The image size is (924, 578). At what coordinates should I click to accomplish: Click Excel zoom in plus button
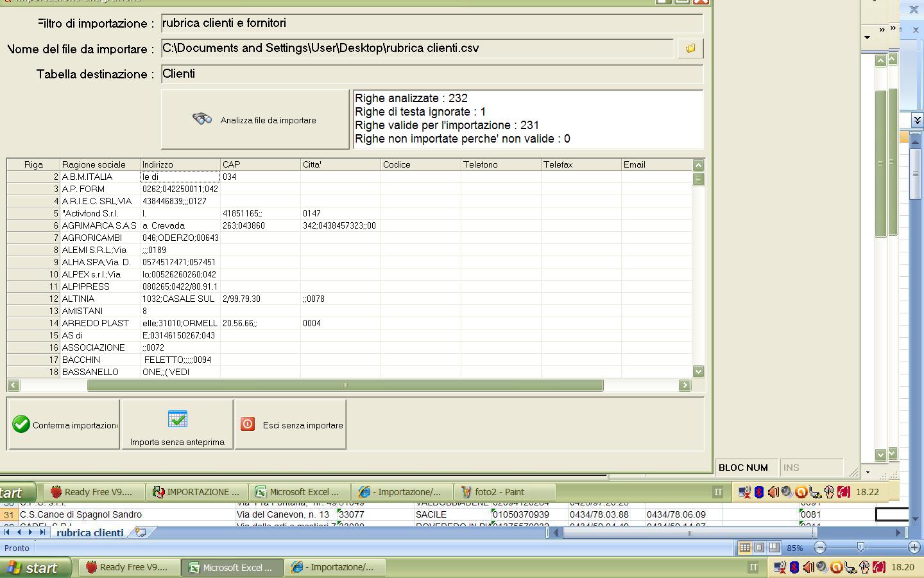[x=914, y=548]
